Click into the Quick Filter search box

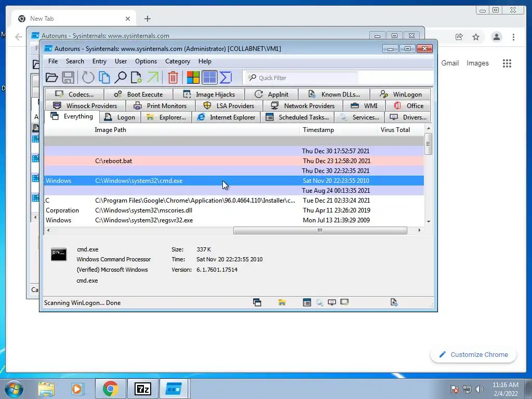(302, 78)
